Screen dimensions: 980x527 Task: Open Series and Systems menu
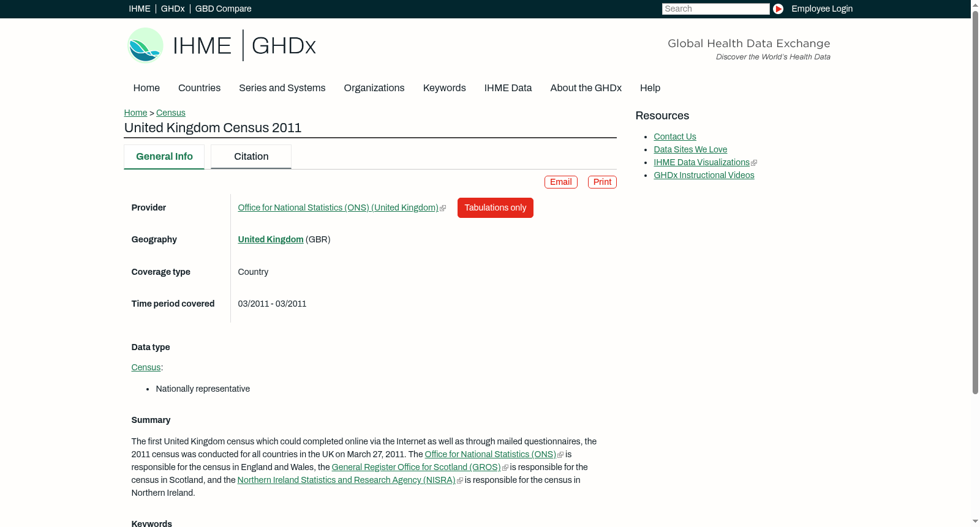click(282, 88)
